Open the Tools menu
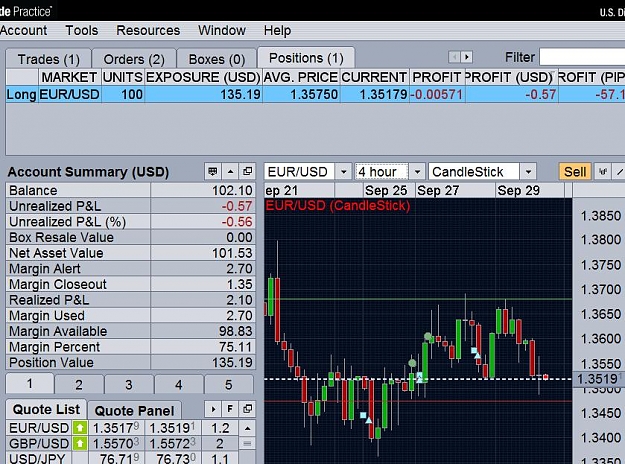This screenshot has height=464, width=625. click(82, 31)
